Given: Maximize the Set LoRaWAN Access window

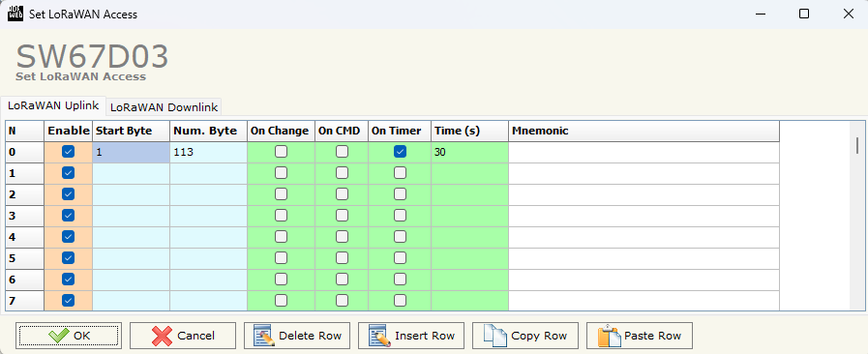Looking at the screenshot, I should (x=804, y=14).
